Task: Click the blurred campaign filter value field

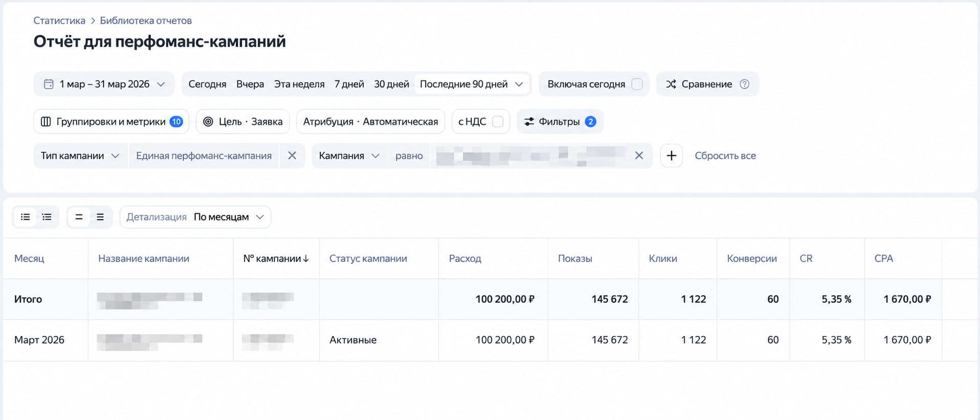Action: (x=528, y=156)
